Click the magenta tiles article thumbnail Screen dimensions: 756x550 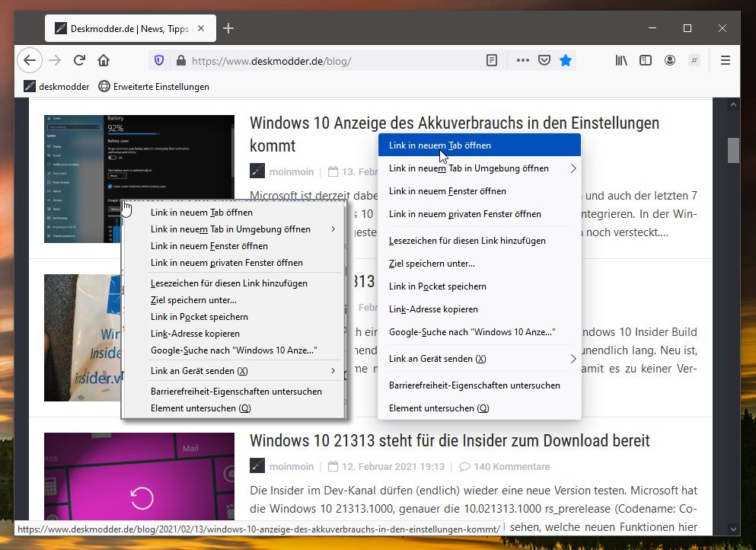click(x=139, y=476)
